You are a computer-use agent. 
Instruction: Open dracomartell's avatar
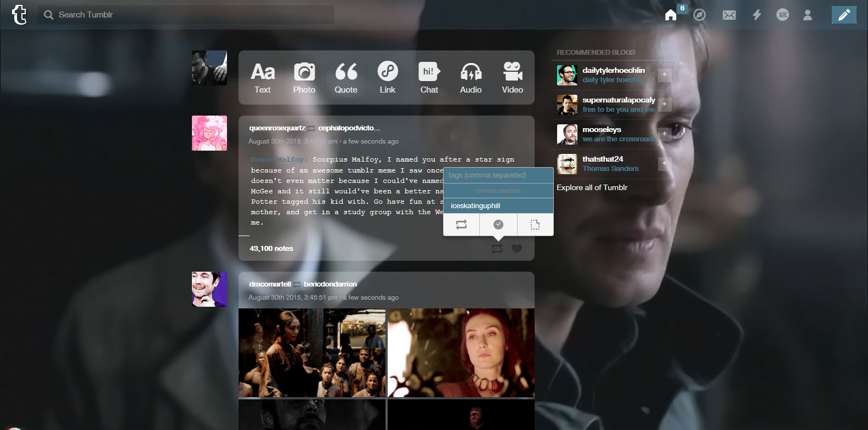(209, 289)
